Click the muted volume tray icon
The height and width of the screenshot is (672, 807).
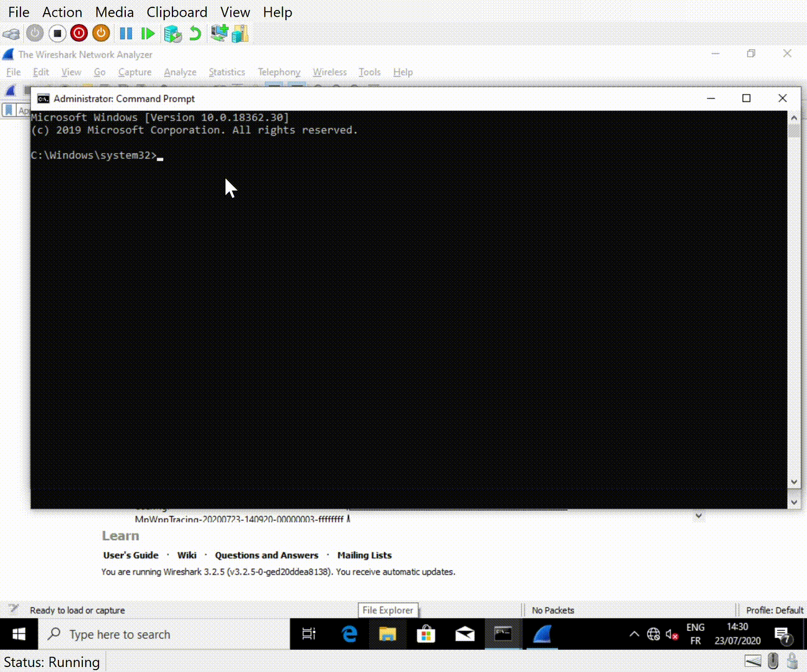tap(672, 634)
